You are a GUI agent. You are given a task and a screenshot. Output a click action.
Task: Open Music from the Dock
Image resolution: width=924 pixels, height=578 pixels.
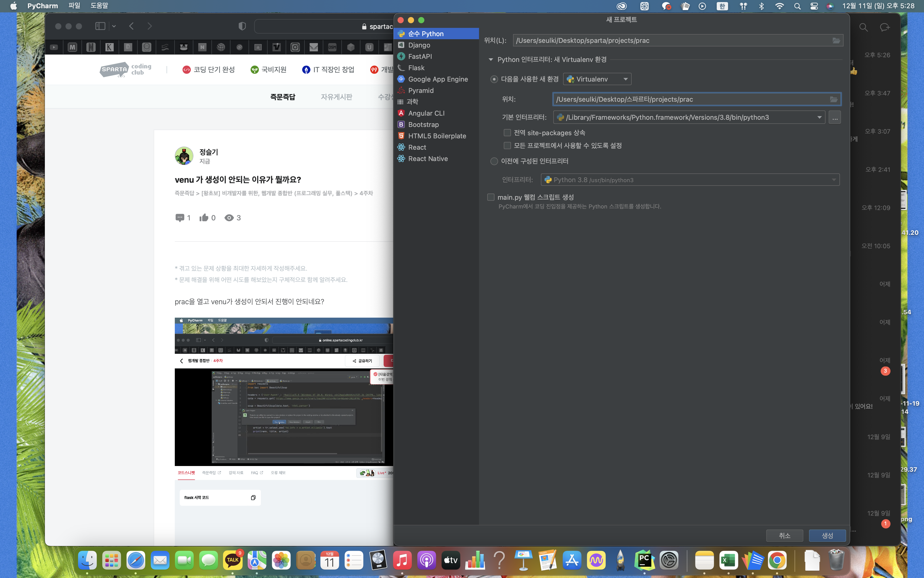click(x=402, y=560)
